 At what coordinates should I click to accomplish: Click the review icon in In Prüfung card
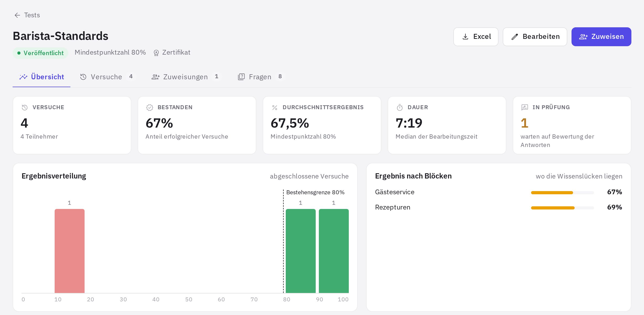[x=524, y=107]
